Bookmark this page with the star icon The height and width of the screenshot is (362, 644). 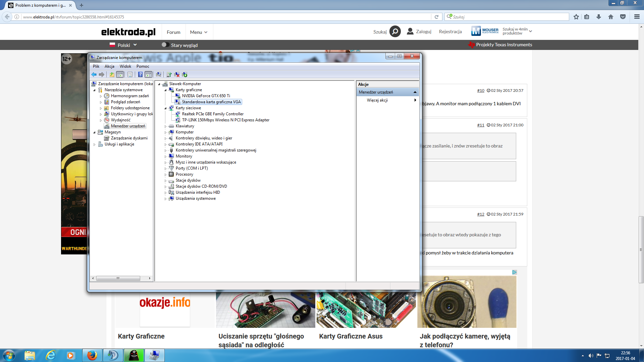[x=576, y=17]
